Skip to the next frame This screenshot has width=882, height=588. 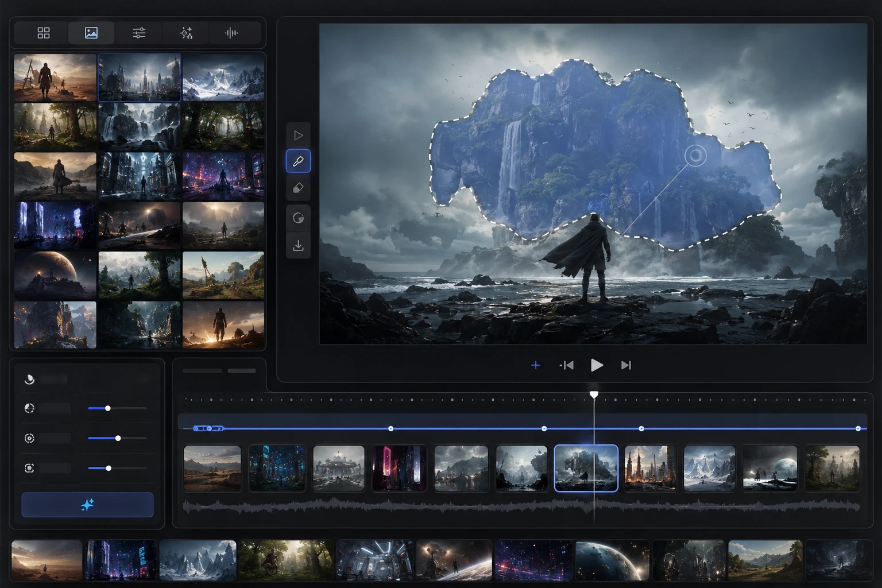[x=626, y=365]
